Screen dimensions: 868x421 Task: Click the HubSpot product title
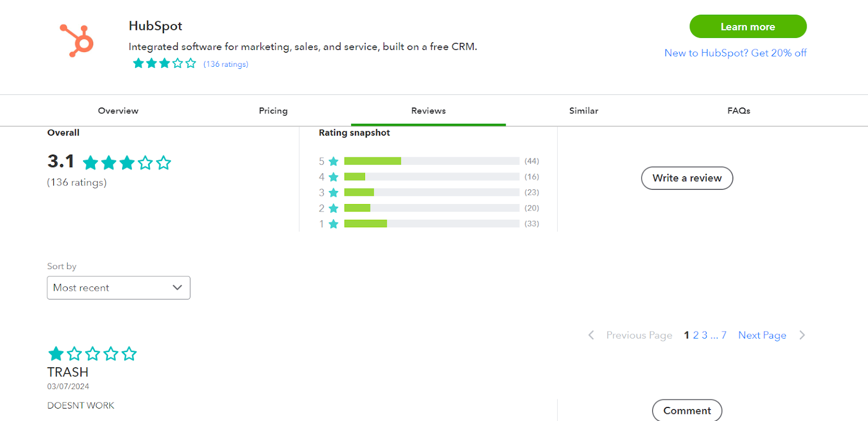coord(156,26)
